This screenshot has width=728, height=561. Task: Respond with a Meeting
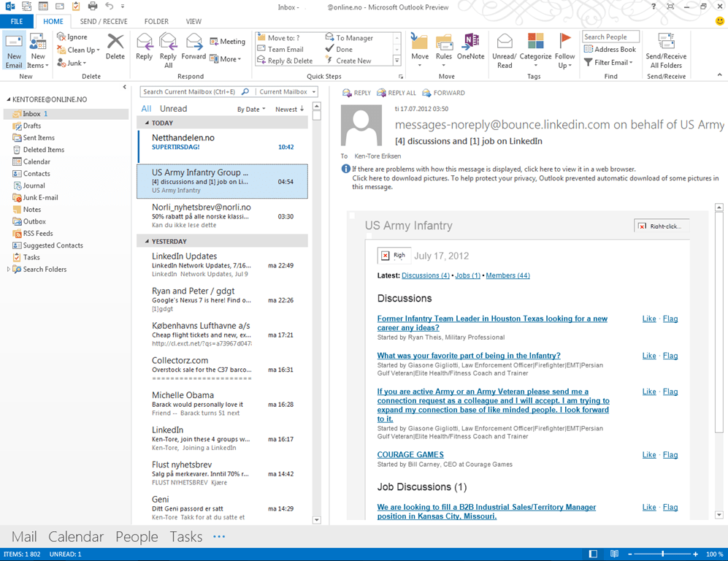[228, 42]
